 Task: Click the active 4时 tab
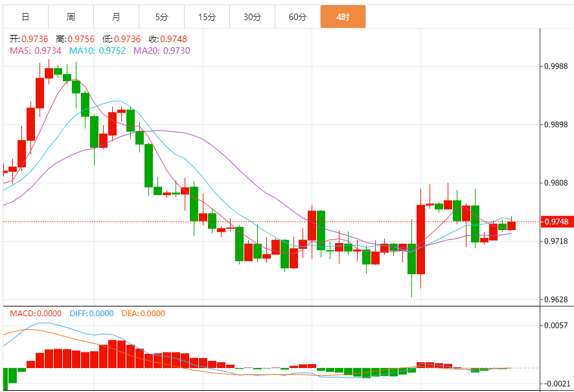point(343,17)
